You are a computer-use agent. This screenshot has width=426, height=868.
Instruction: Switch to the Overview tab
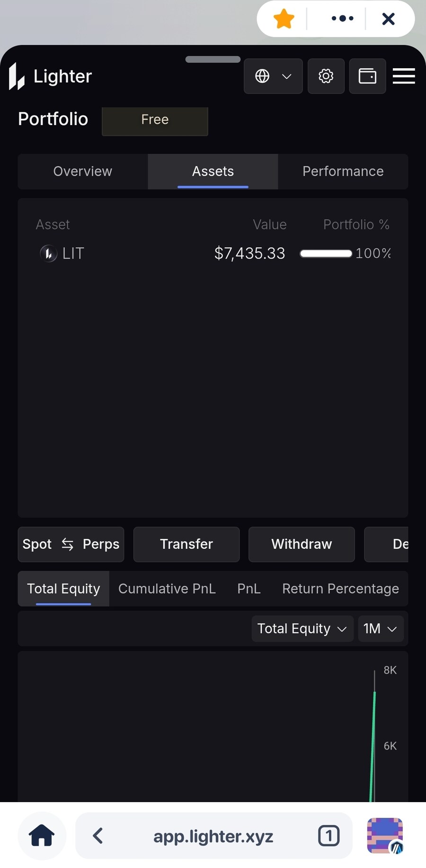(x=83, y=171)
